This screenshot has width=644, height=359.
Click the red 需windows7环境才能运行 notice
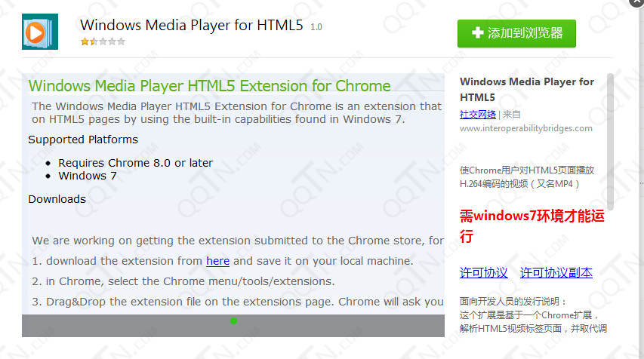(532, 226)
